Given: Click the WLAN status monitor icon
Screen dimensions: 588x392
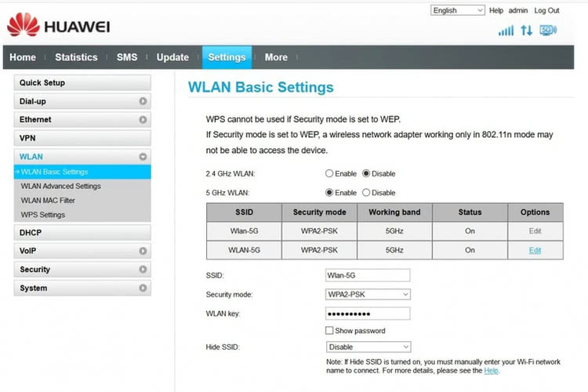Looking at the screenshot, I should [548, 31].
